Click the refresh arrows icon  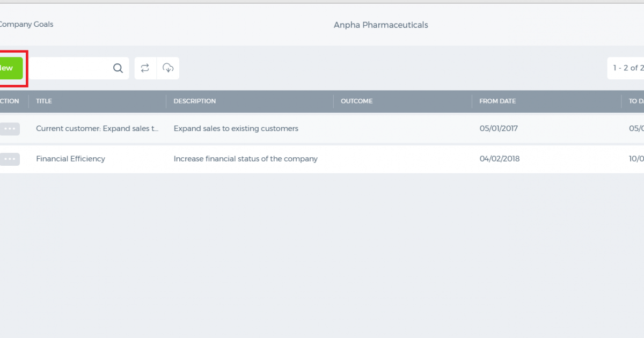[145, 68]
